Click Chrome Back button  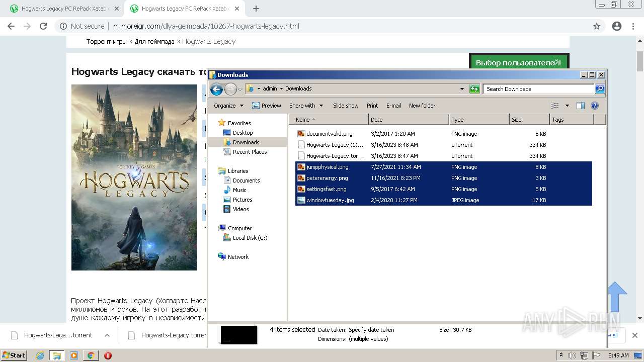(x=11, y=26)
